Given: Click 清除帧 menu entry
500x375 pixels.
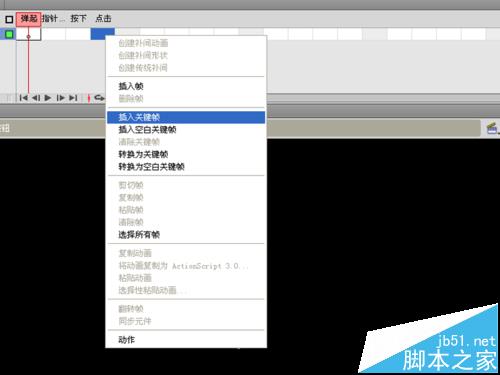Looking at the screenshot, I should tap(186, 222).
